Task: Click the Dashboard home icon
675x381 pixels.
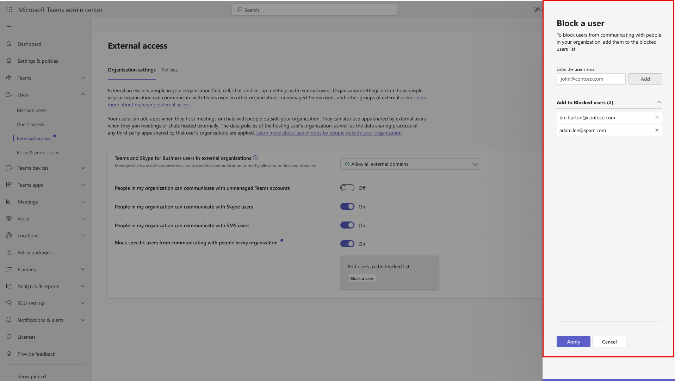Action: (x=9, y=44)
